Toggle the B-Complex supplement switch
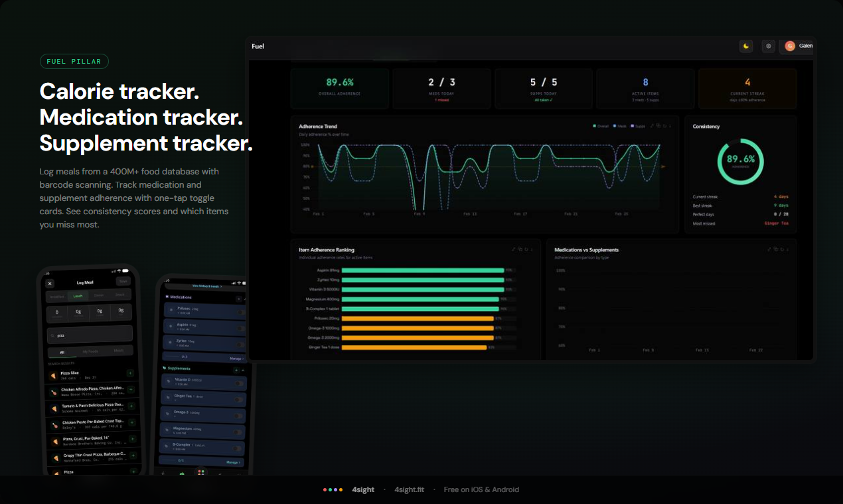Image resolution: width=843 pixels, height=504 pixels. (x=237, y=448)
